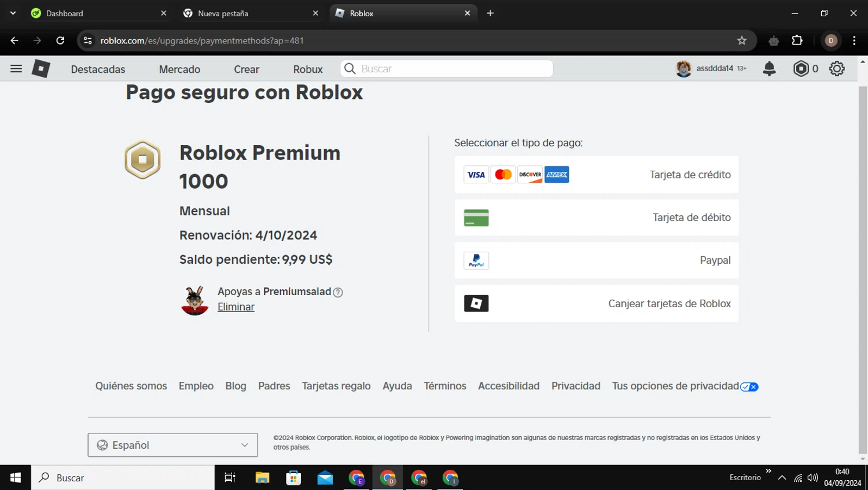Click the help question mark beside Premiumsalad
868x490 pixels.
click(x=338, y=293)
